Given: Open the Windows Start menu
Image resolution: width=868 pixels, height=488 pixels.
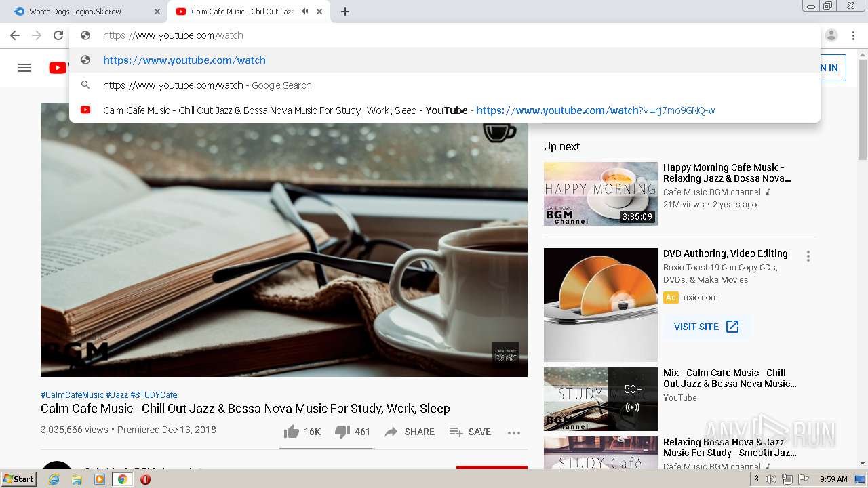Looking at the screenshot, I should click(x=19, y=479).
